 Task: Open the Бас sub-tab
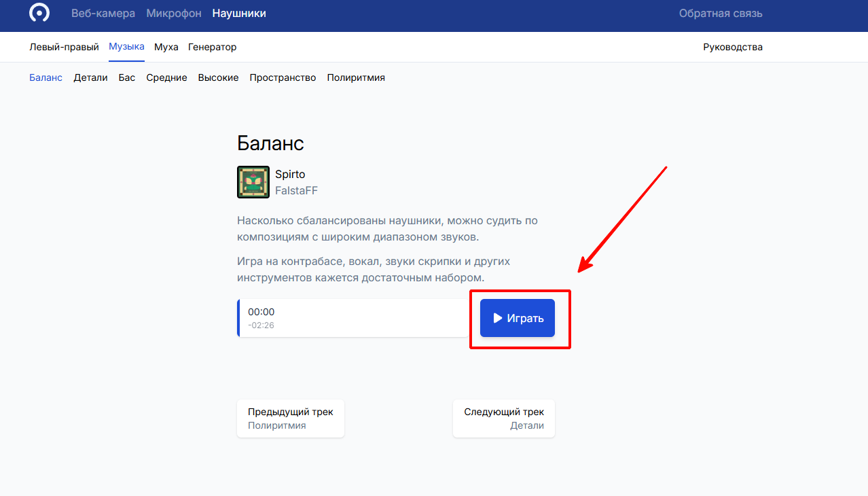pos(127,77)
